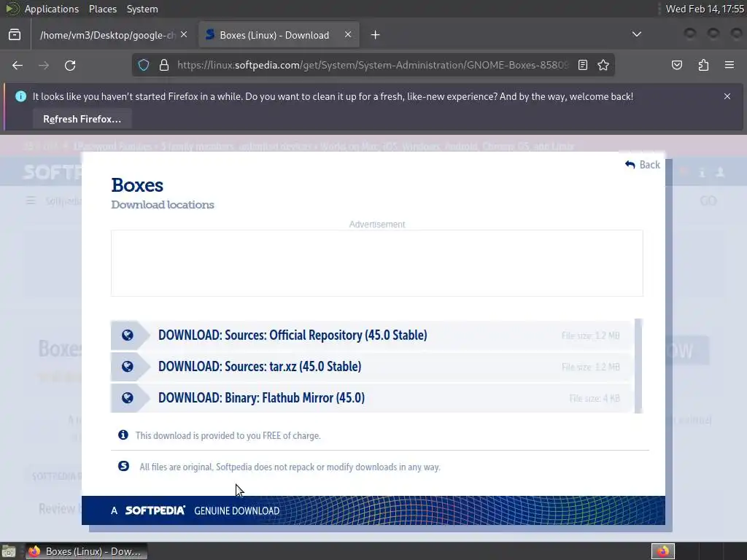Image resolution: width=747 pixels, height=560 pixels.
Task: Reload the page with the refresh icon
Action: pyautogui.click(x=70, y=65)
